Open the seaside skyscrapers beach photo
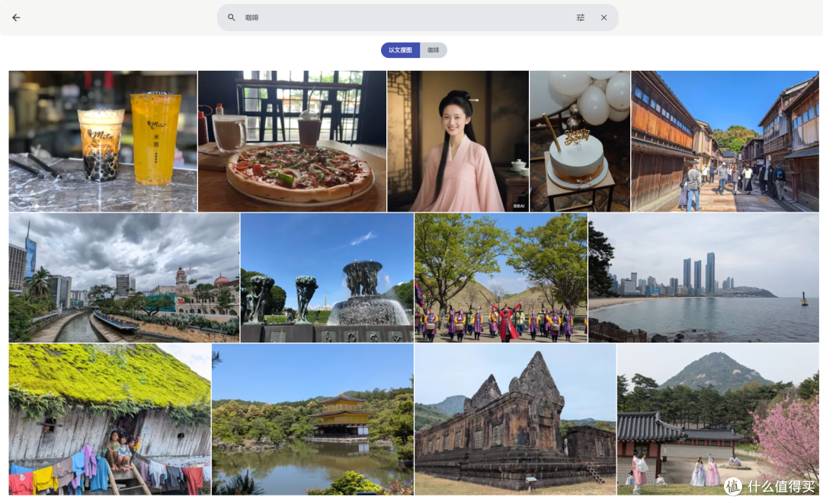The height and width of the screenshot is (504, 823). pyautogui.click(x=703, y=277)
